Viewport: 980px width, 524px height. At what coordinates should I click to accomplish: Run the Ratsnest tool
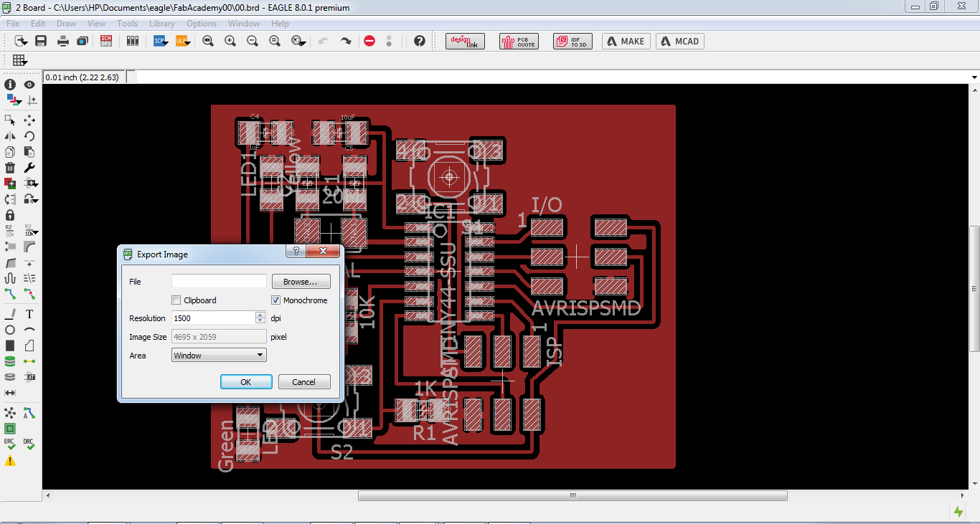10,413
